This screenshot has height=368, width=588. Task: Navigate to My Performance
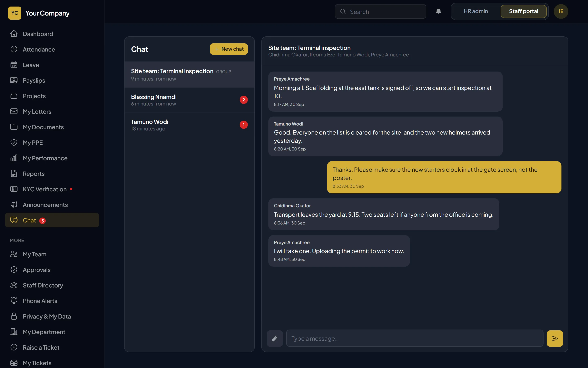tap(52, 158)
